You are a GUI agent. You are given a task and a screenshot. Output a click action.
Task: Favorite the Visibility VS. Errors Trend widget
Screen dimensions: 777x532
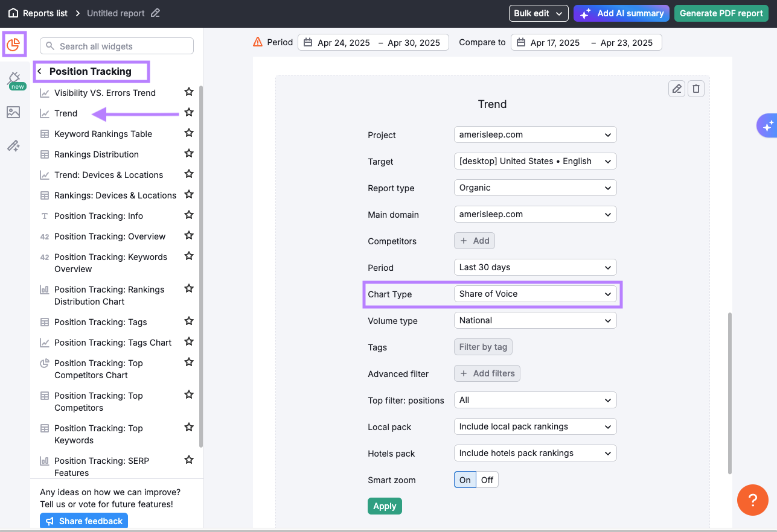(x=188, y=92)
